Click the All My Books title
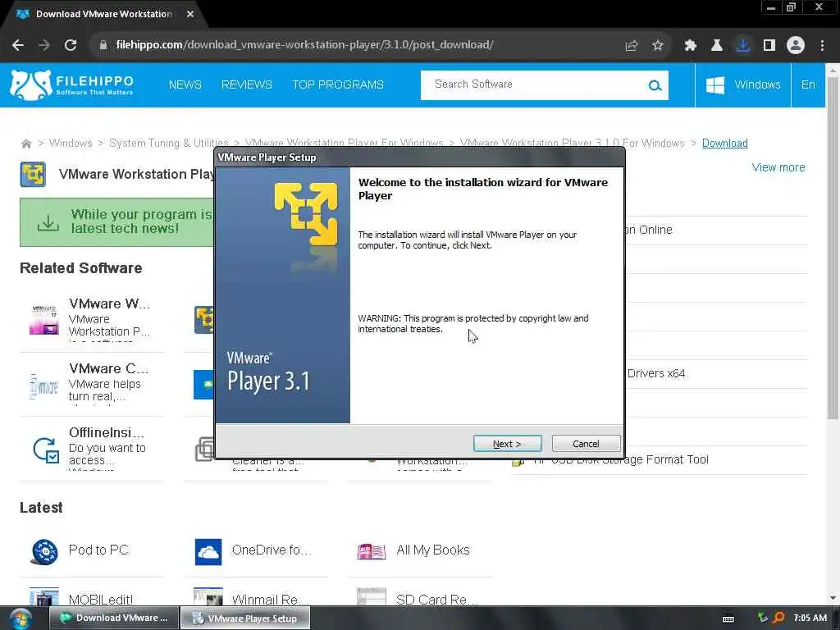This screenshot has width=840, height=630. click(433, 550)
